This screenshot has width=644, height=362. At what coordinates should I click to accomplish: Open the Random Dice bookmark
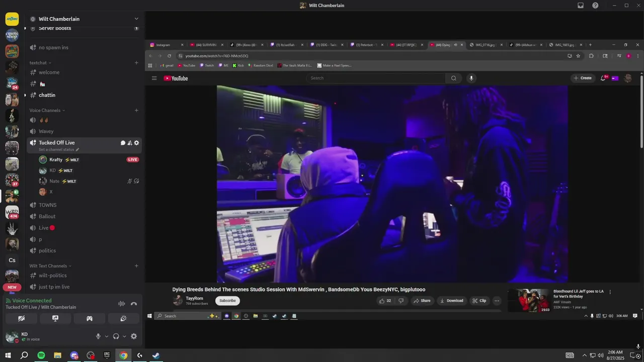coord(261,65)
